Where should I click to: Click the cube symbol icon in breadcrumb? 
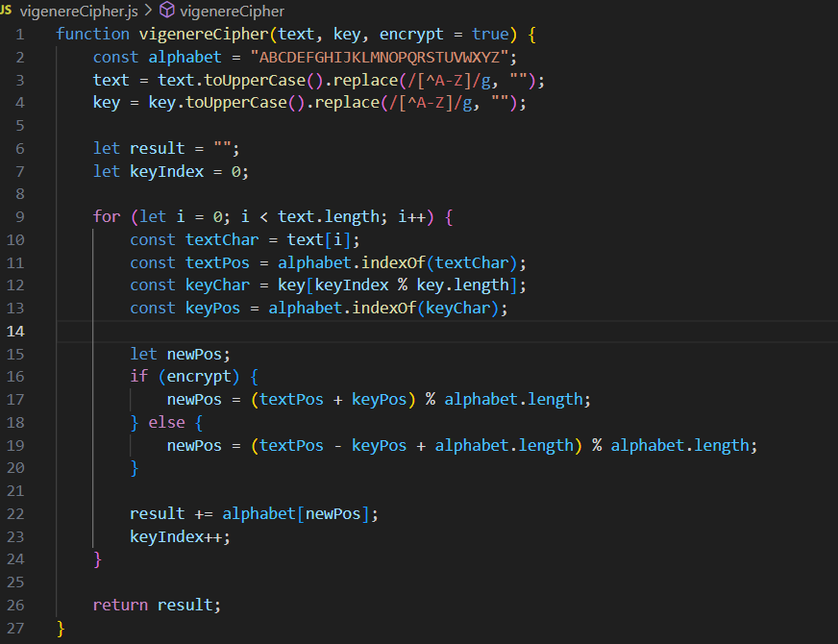(x=167, y=10)
